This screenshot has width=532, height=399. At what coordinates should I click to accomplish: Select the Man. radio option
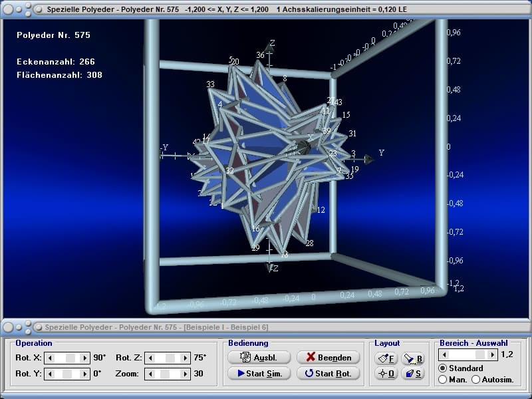pos(442,379)
